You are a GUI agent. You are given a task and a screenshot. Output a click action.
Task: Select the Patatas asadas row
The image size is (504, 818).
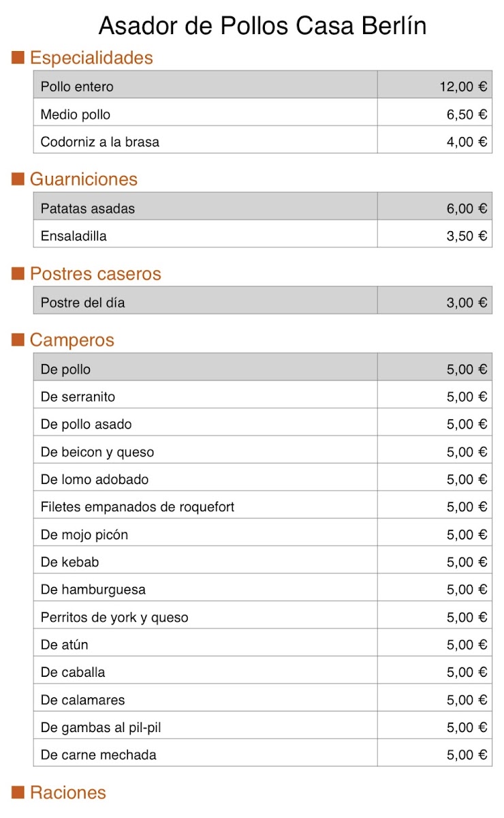263,209
